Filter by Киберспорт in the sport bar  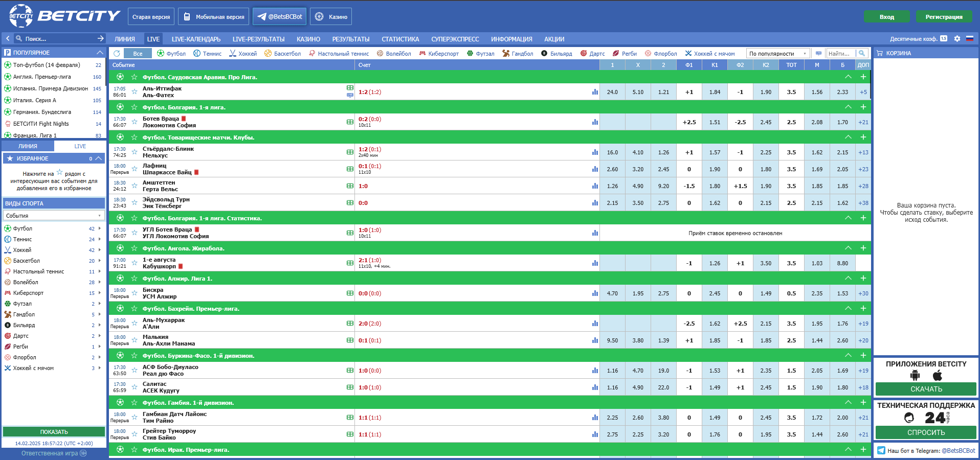pos(439,53)
